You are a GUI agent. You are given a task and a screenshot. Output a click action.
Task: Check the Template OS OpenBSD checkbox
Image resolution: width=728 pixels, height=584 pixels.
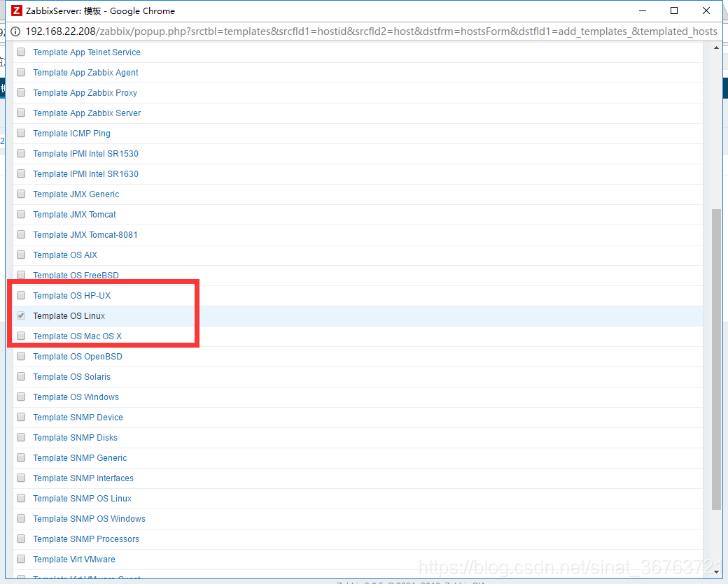(21, 356)
